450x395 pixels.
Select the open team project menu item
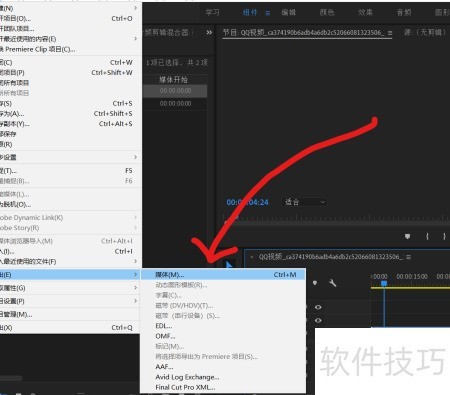coord(70,29)
